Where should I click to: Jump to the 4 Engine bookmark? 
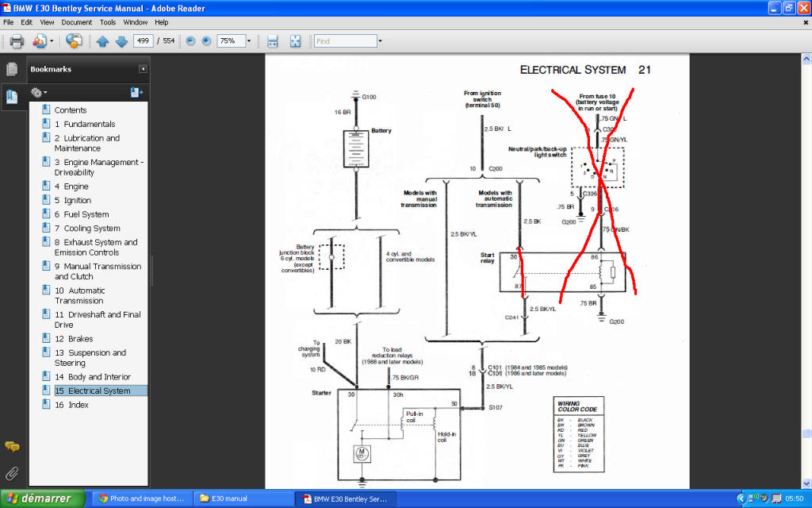tap(71, 186)
